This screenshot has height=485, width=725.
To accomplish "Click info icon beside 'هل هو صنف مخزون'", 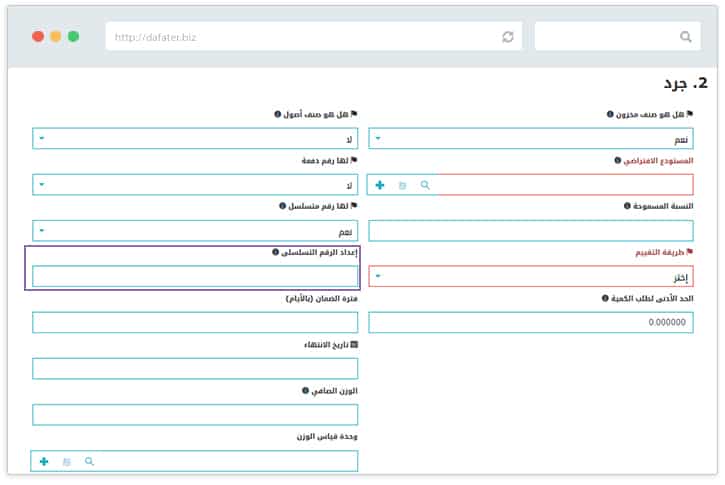I will coord(610,114).
